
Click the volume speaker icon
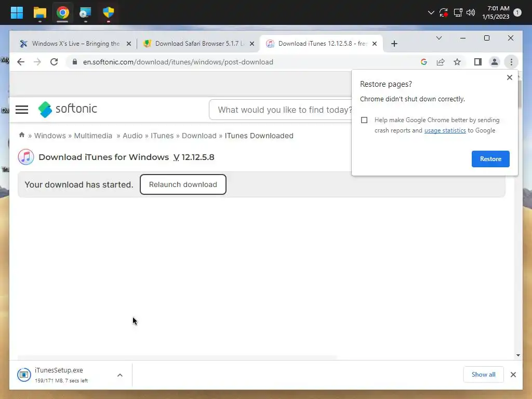(471, 12)
